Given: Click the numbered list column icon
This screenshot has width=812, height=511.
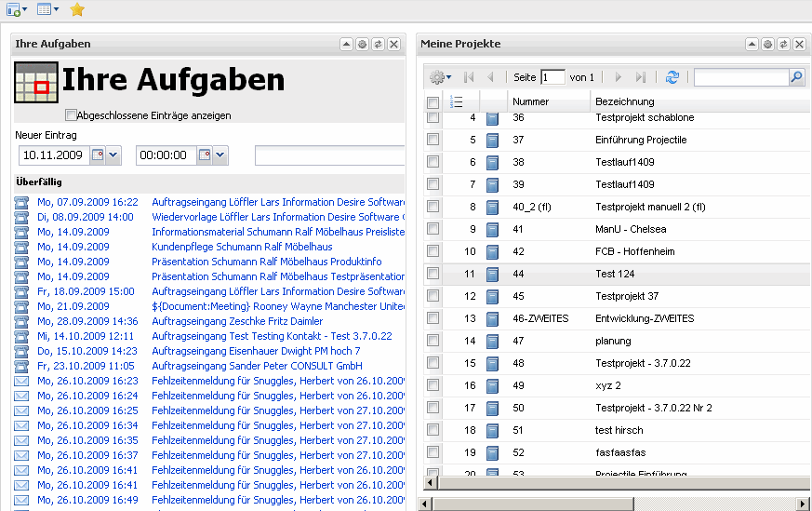Looking at the screenshot, I should click(456, 101).
